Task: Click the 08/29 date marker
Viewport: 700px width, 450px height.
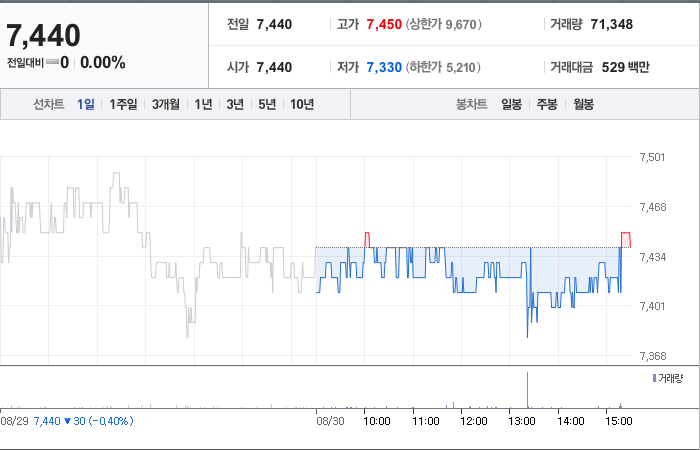Action: (x=14, y=421)
